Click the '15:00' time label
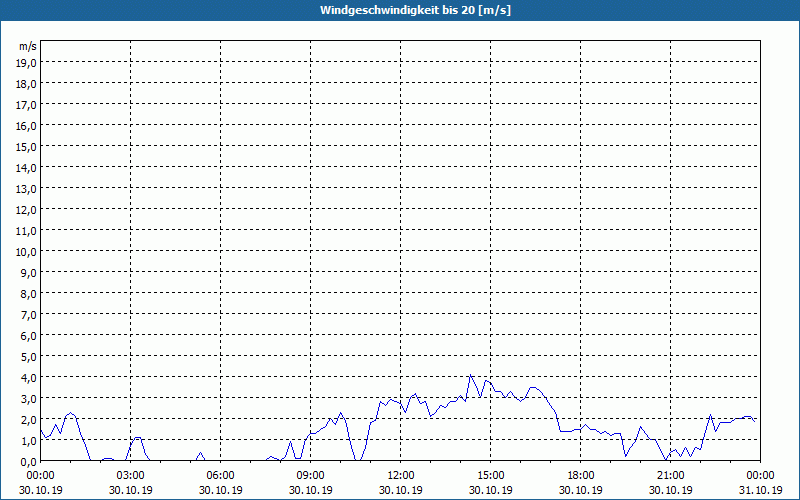800x500 pixels. 491,476
